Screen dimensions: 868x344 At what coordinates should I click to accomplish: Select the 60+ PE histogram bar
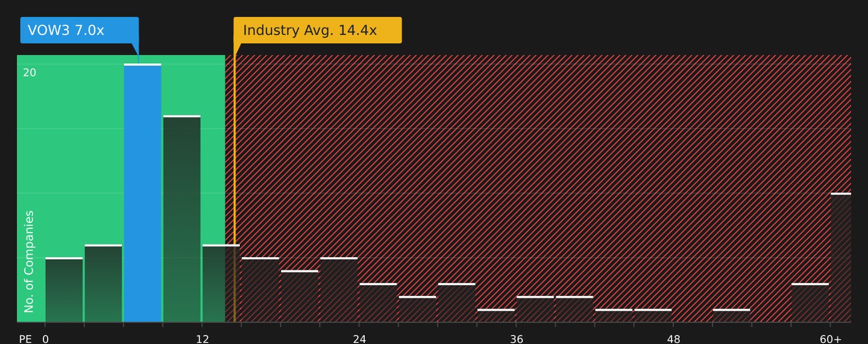pyautogui.click(x=841, y=258)
